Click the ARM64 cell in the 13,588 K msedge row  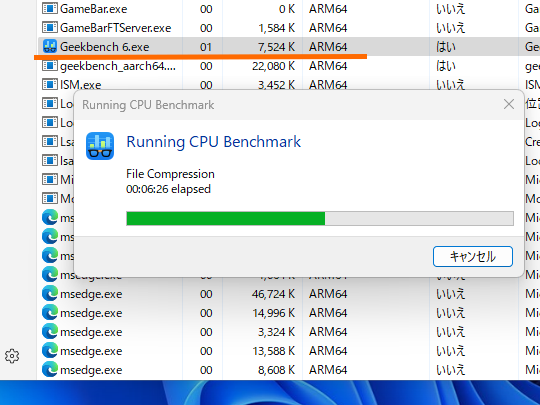click(328, 351)
